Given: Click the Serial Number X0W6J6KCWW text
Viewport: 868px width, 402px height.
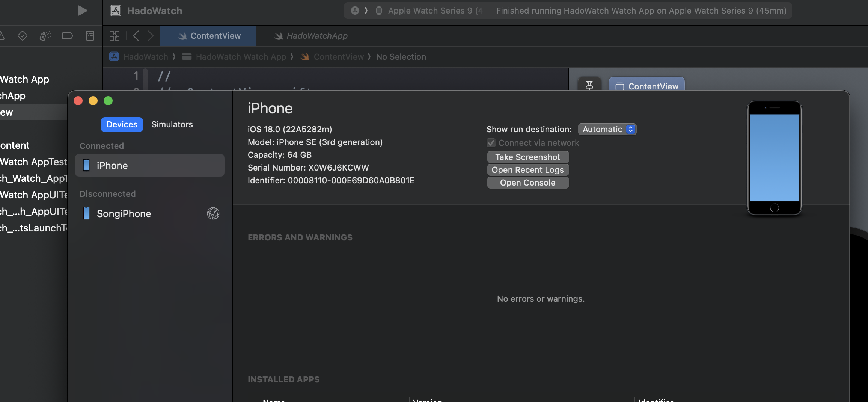Looking at the screenshot, I should tap(308, 168).
